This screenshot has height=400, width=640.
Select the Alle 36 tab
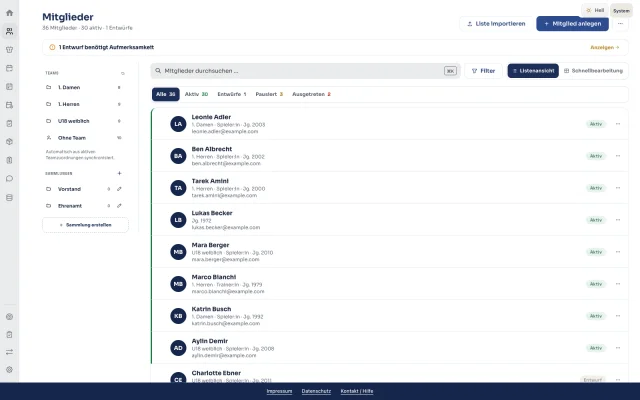coord(166,94)
